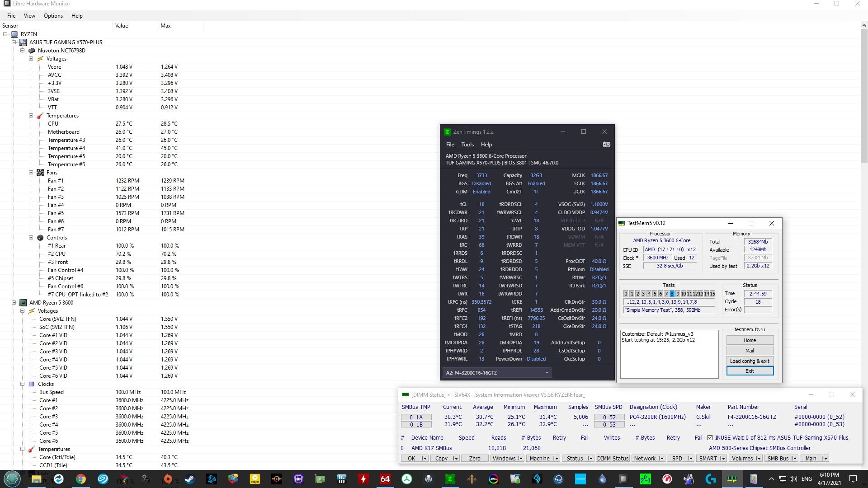
Task: Open AIDA64 taskbar icon
Action: pyautogui.click(x=385, y=479)
